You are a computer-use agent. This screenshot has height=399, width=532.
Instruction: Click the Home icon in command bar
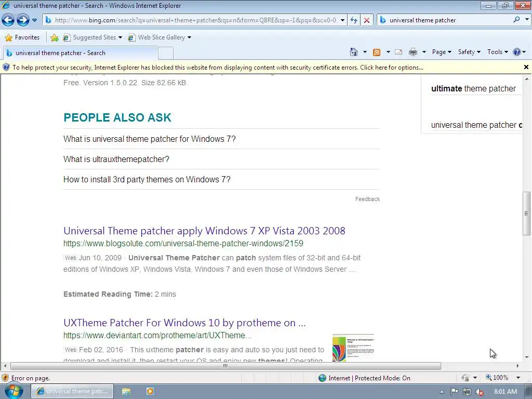(353, 52)
